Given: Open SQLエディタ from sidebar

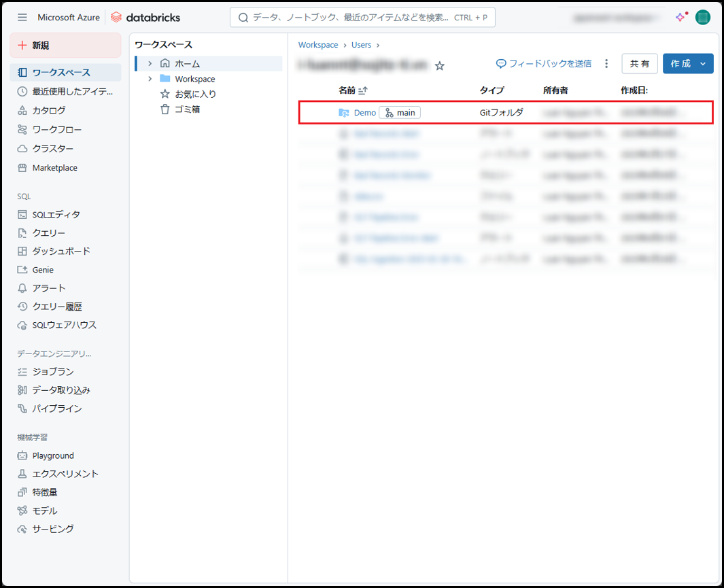Looking at the screenshot, I should click(65, 215).
